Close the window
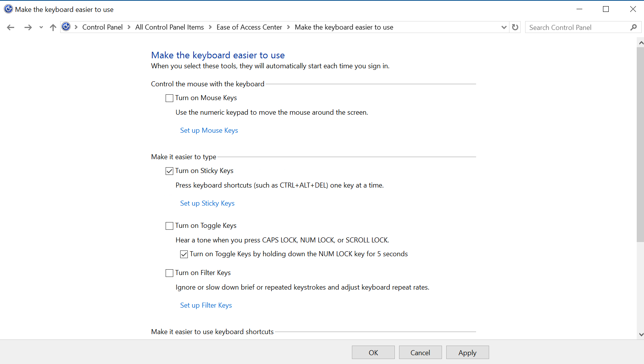 pyautogui.click(x=632, y=9)
